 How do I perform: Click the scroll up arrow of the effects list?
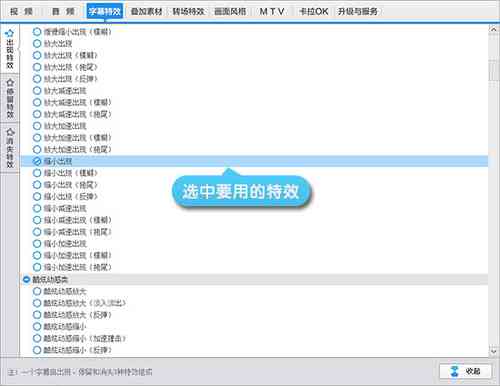point(494,29)
